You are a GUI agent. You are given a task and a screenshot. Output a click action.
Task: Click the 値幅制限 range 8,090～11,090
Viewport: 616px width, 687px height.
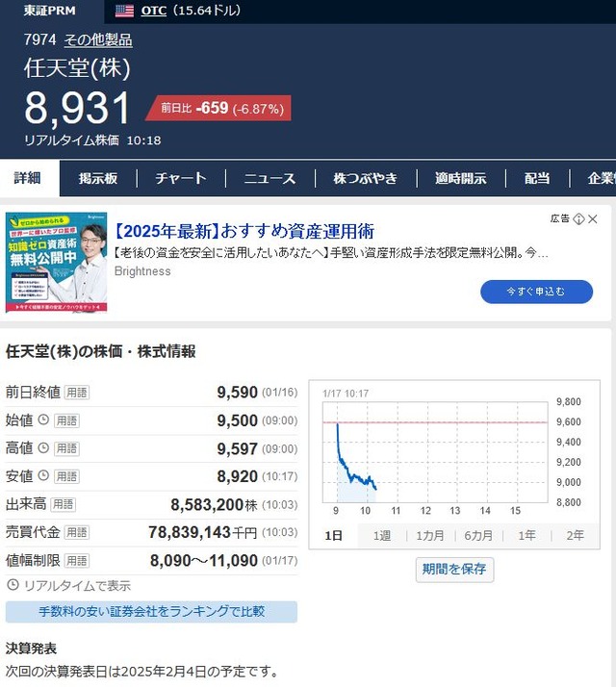pyautogui.click(x=204, y=560)
